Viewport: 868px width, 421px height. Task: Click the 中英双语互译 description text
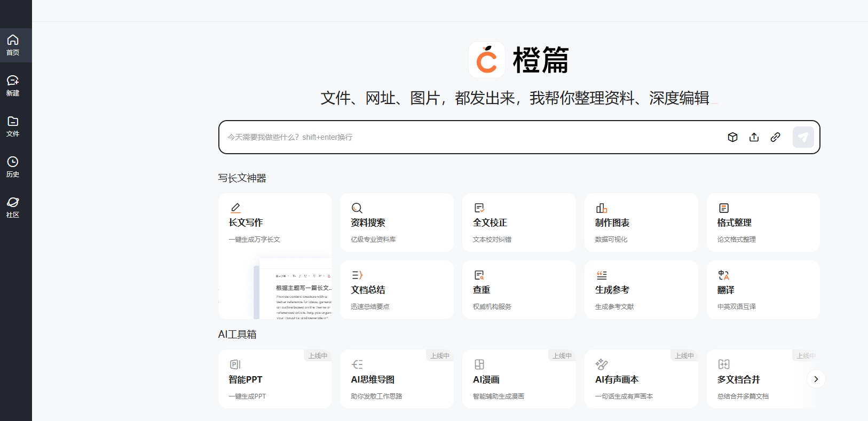[737, 307]
